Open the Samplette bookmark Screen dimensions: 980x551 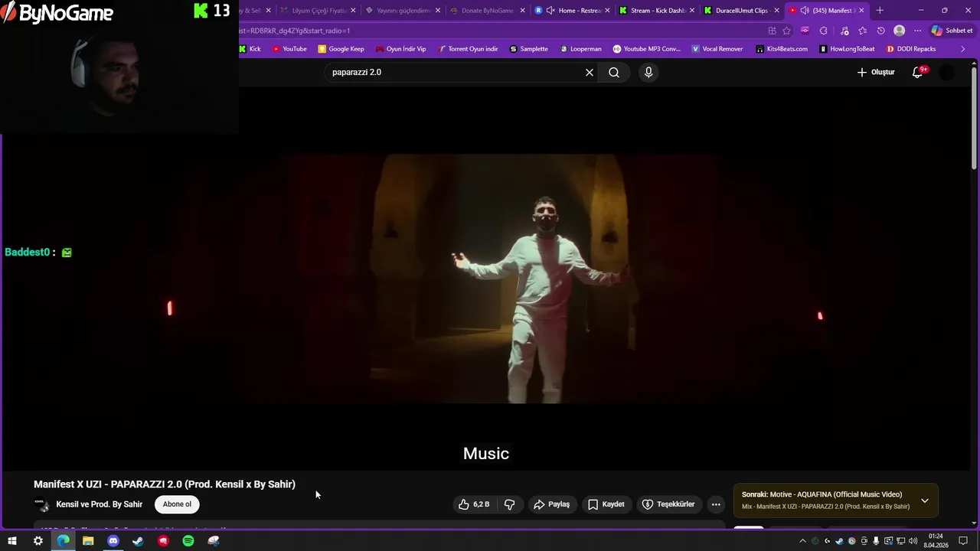click(x=529, y=49)
